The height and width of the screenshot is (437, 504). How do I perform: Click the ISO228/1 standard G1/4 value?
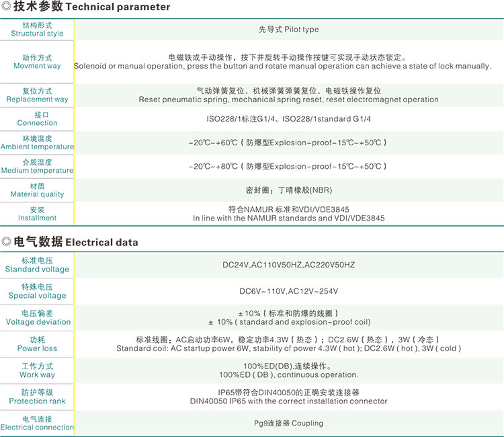[x=288, y=119]
